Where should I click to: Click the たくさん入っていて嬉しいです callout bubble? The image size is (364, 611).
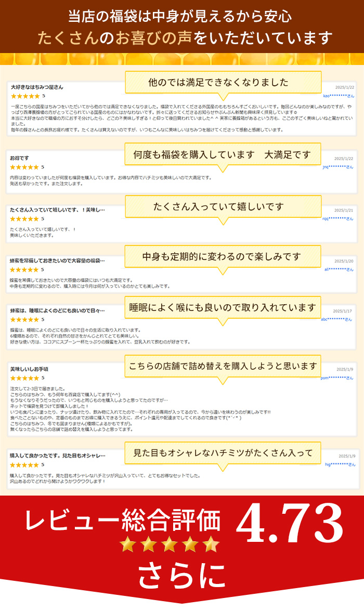[x=223, y=206]
